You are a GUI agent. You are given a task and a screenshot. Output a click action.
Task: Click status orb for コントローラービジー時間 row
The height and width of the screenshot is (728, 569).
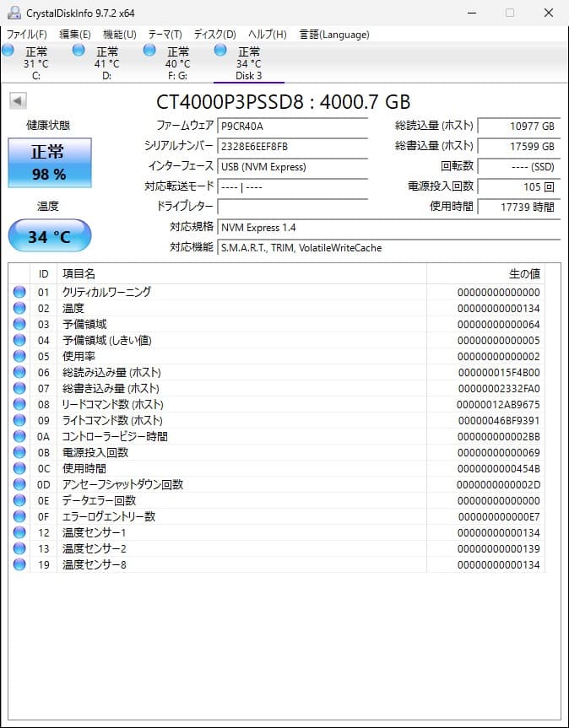click(19, 436)
